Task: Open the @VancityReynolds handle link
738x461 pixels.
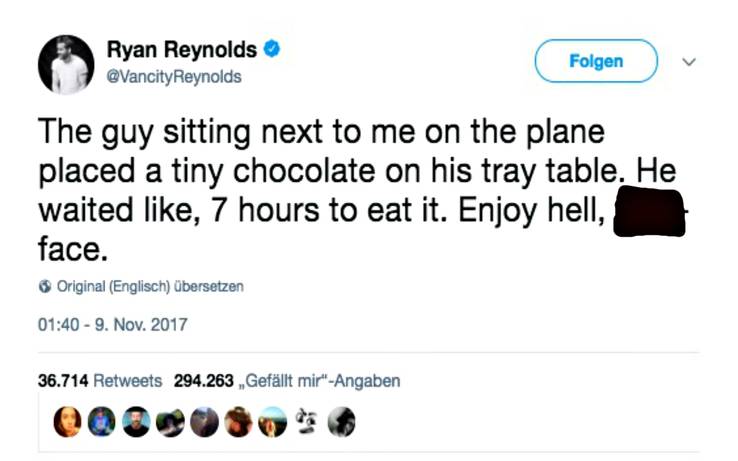Action: [x=173, y=77]
